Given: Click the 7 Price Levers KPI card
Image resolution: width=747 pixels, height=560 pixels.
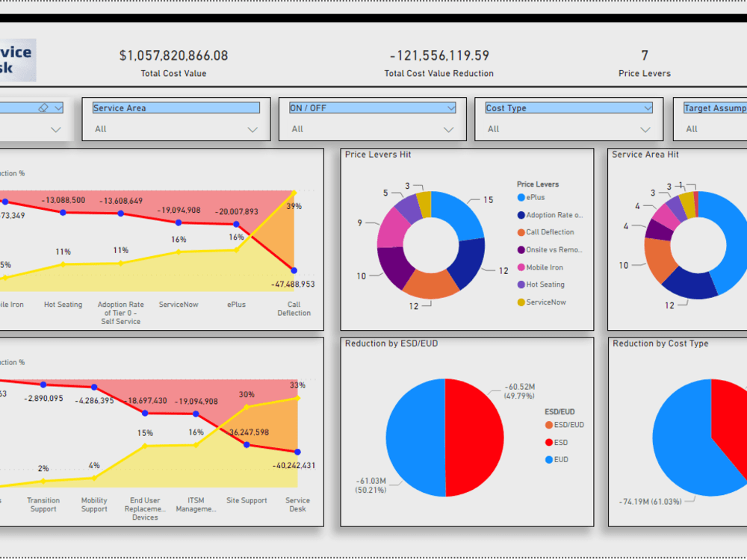Looking at the screenshot, I should point(644,63).
